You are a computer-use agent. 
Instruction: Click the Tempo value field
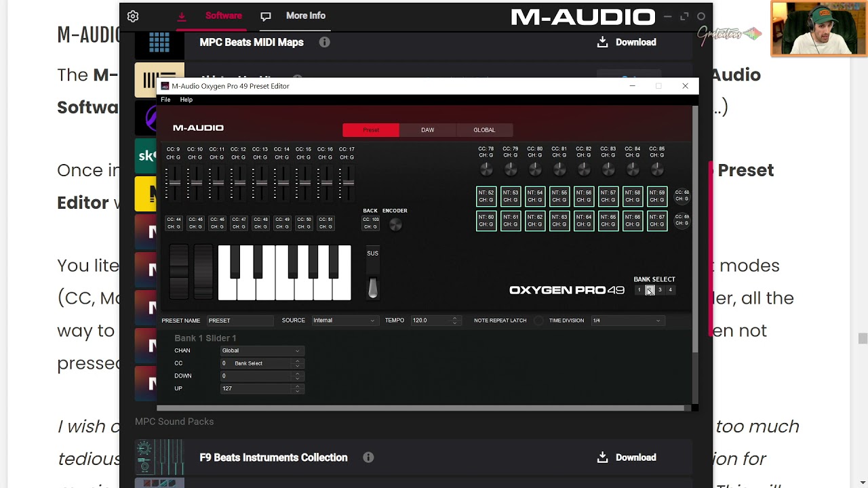431,321
